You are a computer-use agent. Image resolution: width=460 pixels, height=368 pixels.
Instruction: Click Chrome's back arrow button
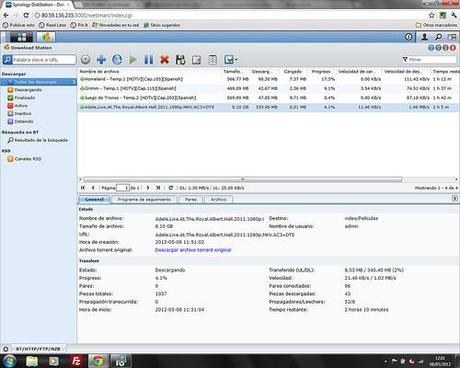[6, 15]
